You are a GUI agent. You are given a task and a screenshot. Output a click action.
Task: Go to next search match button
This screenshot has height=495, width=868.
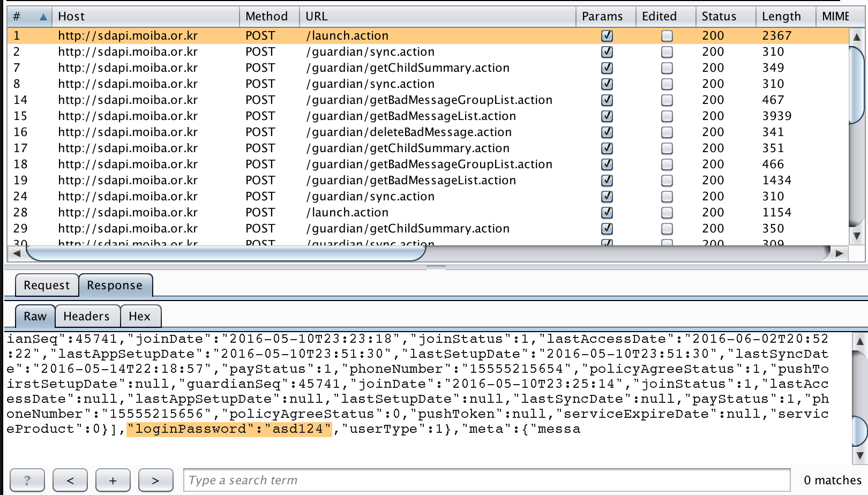click(155, 480)
